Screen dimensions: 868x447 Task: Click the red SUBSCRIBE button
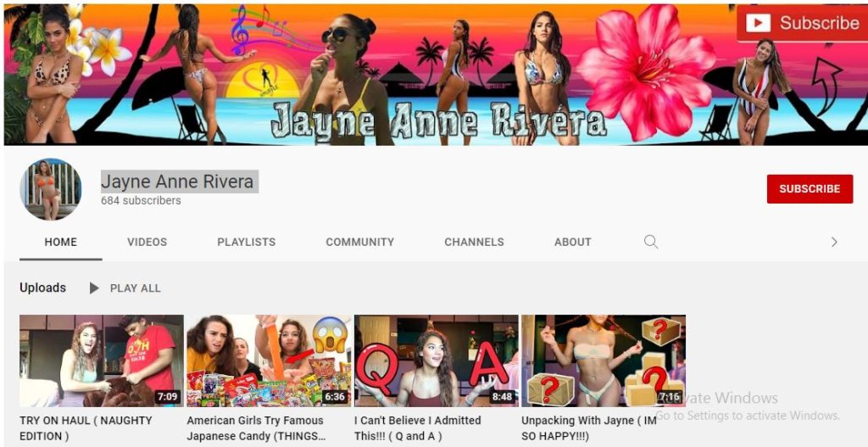(x=810, y=189)
